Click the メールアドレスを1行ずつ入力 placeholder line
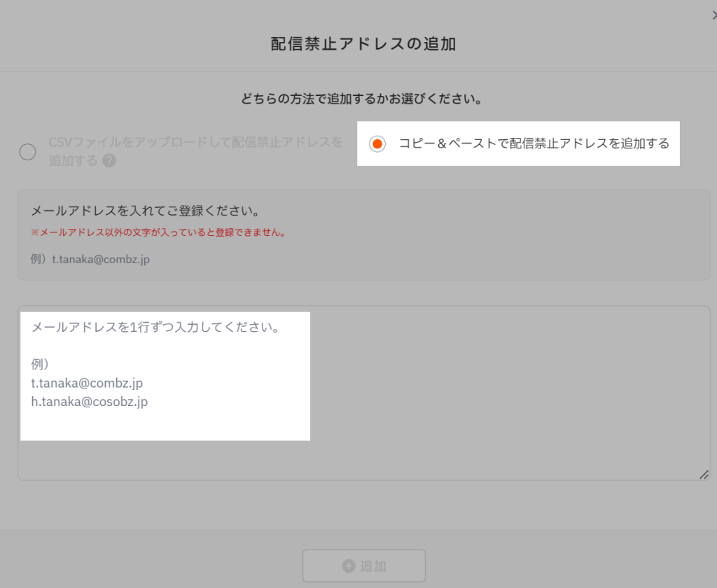 click(x=155, y=328)
